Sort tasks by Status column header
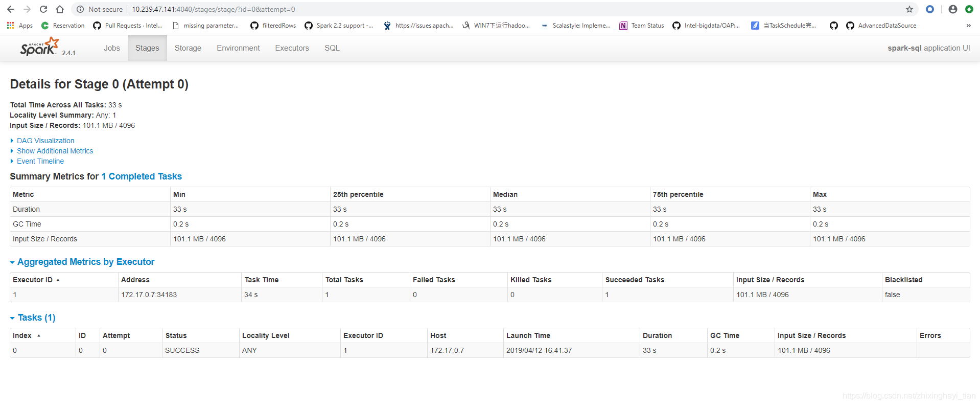This screenshot has height=405, width=980. tap(176, 335)
